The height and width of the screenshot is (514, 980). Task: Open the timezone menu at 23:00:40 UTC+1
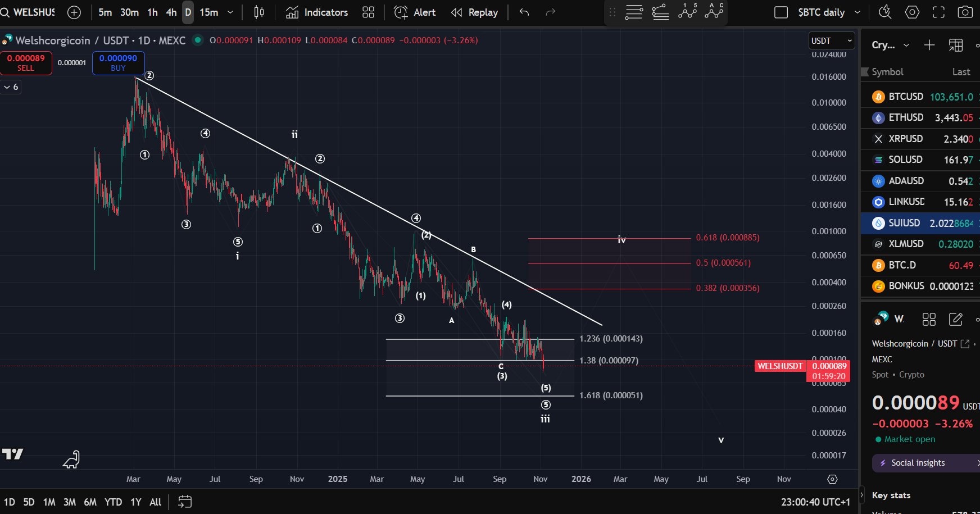815,502
